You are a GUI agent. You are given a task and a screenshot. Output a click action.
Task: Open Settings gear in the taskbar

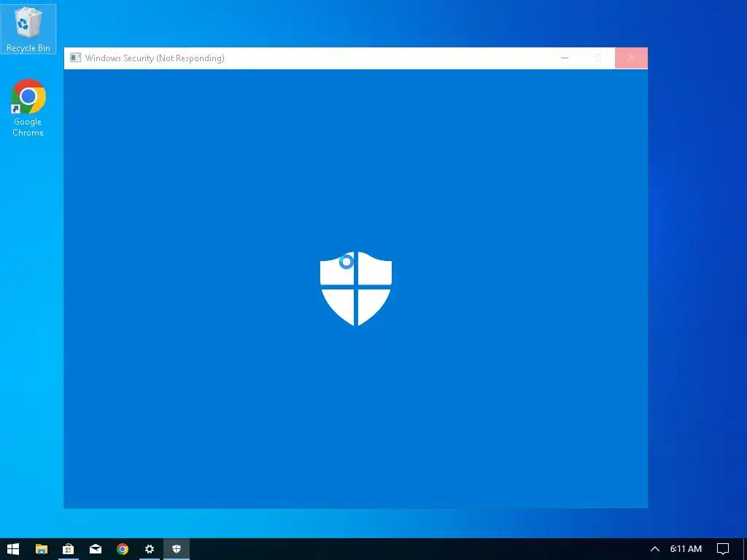(150, 549)
